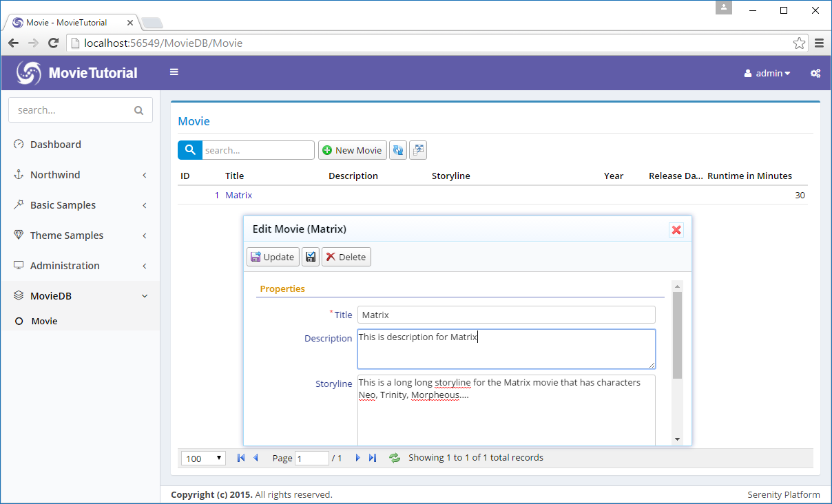The height and width of the screenshot is (504, 832).
Task: Sort by ID column header
Action: tap(185, 176)
